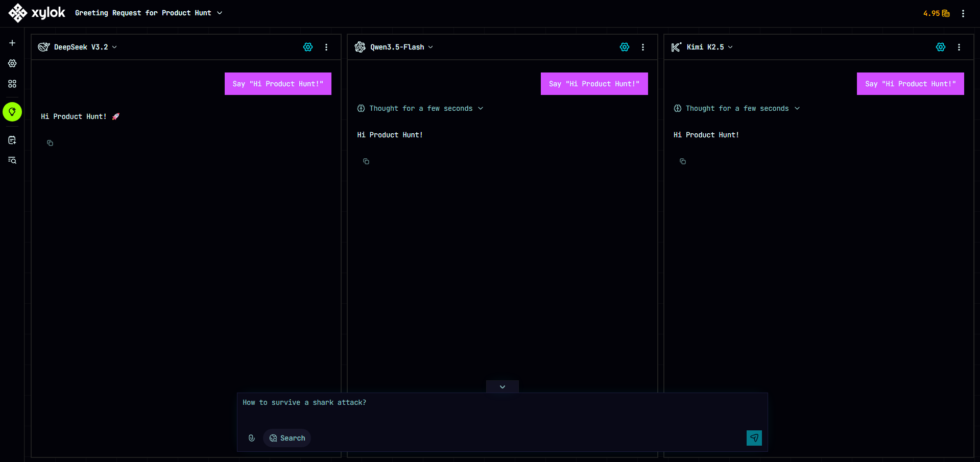Copy DeepSeek's Hi Product Hunt response
The height and width of the screenshot is (462, 980).
(x=50, y=143)
